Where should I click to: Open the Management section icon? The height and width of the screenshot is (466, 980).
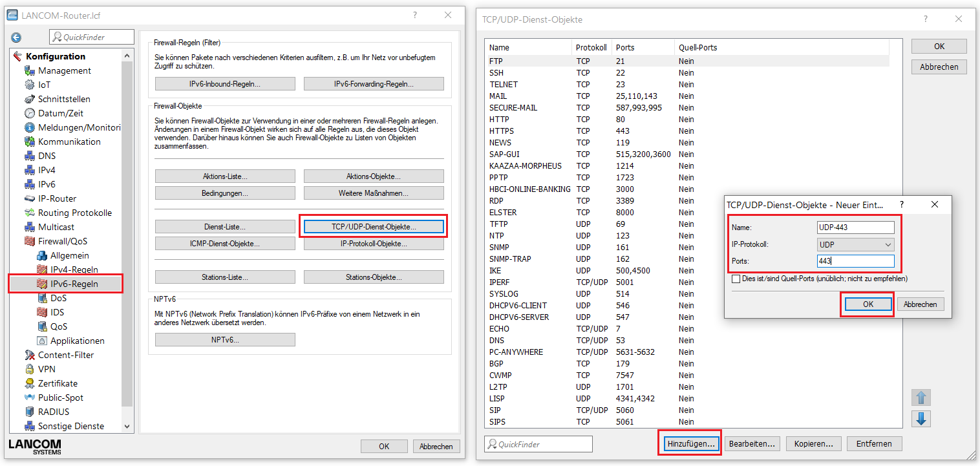tap(29, 70)
